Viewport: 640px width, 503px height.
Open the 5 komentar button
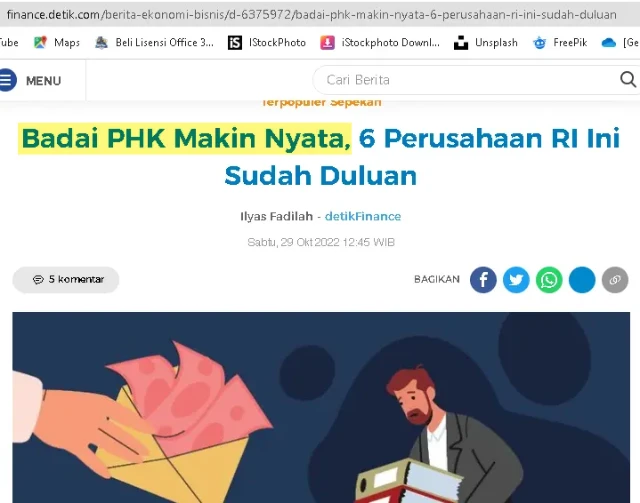tap(66, 280)
